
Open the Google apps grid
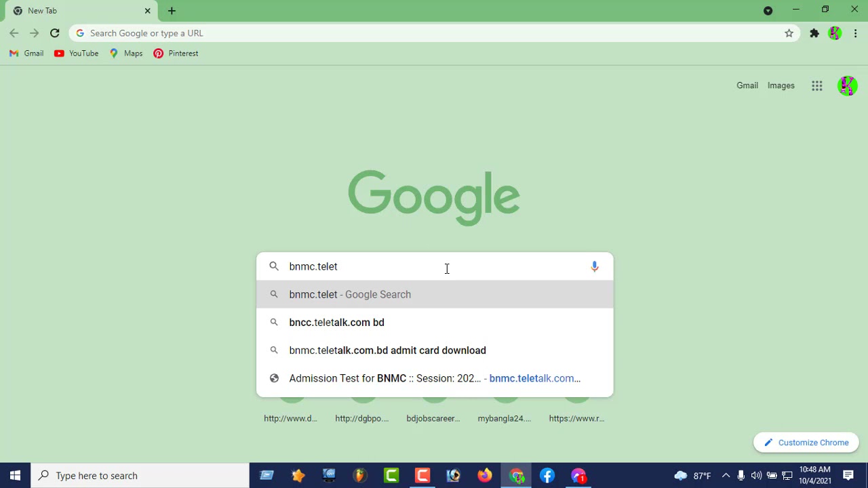click(817, 85)
